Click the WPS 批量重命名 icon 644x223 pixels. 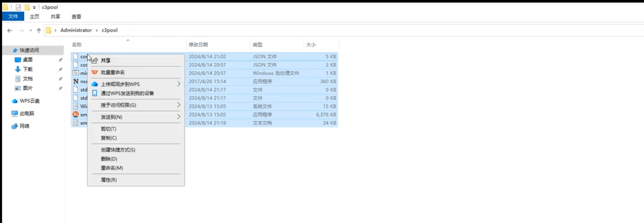pos(94,72)
